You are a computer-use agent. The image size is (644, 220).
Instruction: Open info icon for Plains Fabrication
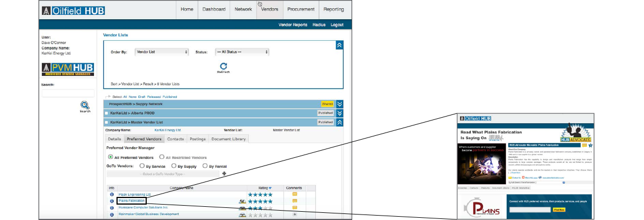[112, 201]
